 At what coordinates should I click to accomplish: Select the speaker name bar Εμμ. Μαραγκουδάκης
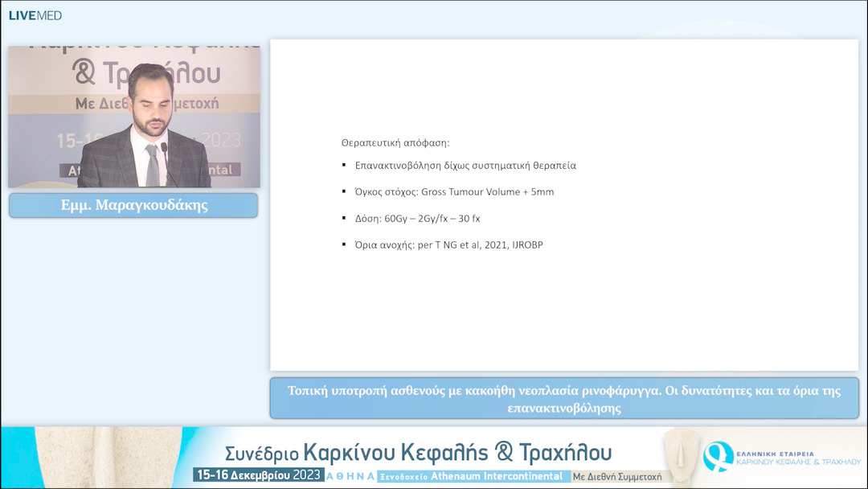(x=133, y=205)
